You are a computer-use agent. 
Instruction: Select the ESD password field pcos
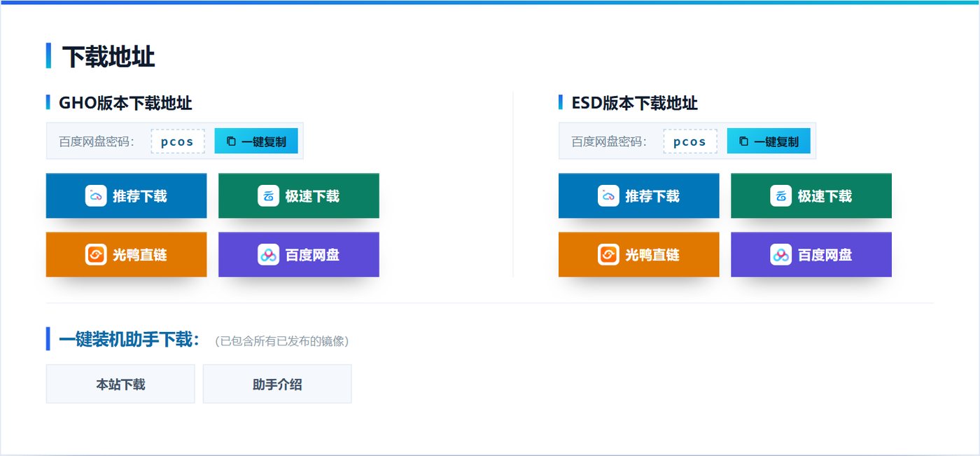[x=690, y=141]
